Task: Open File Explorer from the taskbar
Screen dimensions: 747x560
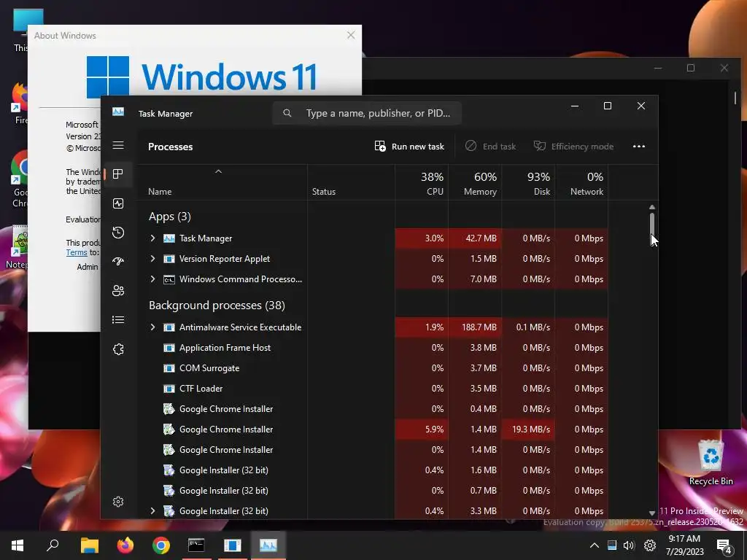Action: click(x=90, y=545)
